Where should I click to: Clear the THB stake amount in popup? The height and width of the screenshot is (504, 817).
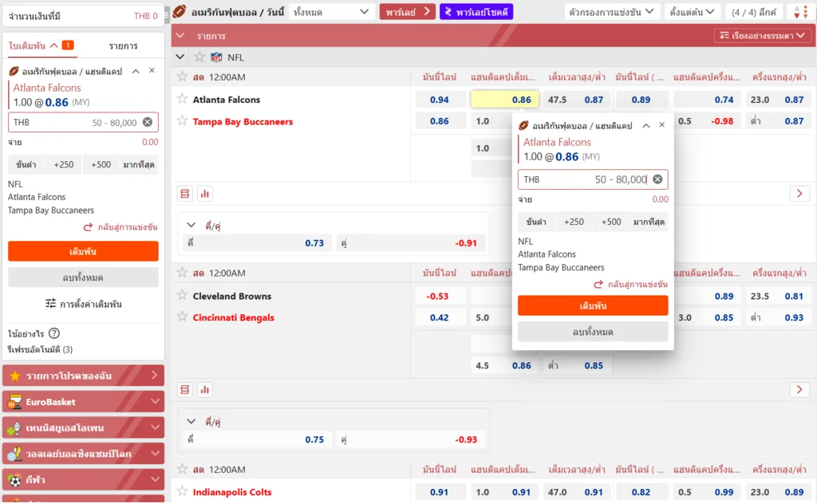(x=657, y=179)
